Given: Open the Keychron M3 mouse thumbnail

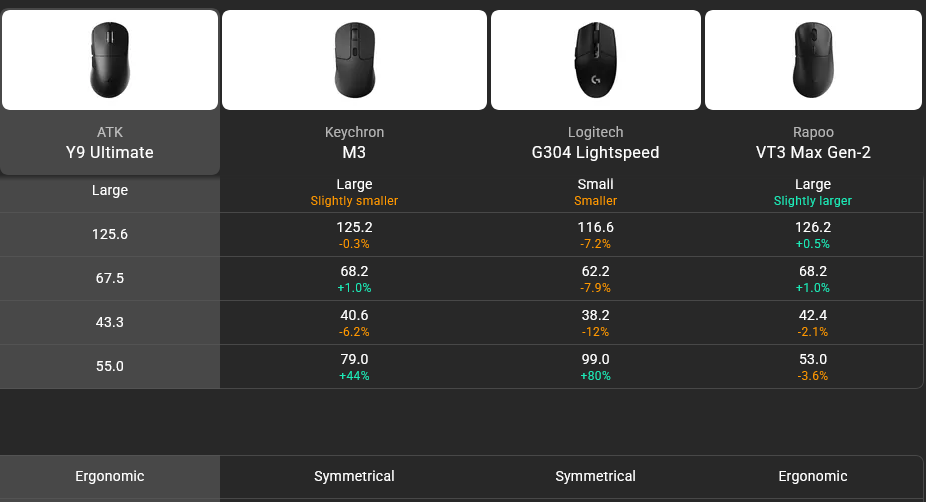Looking at the screenshot, I should pos(354,60).
